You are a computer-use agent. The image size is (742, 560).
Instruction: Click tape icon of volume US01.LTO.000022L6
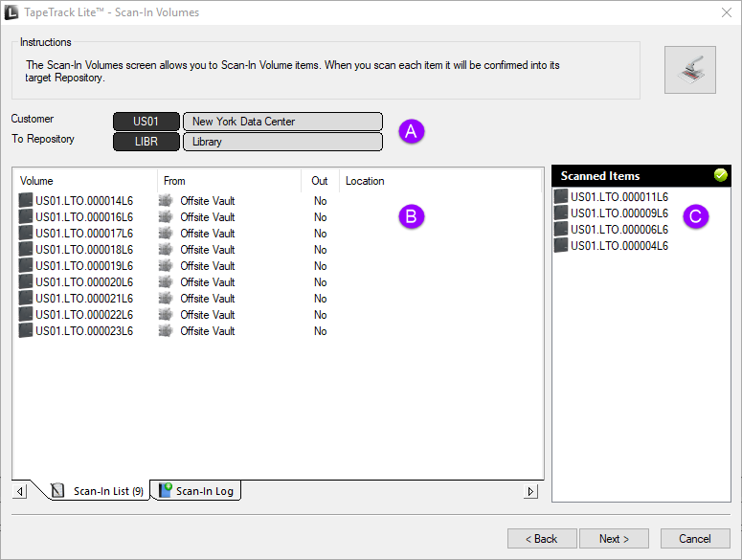[x=26, y=315]
